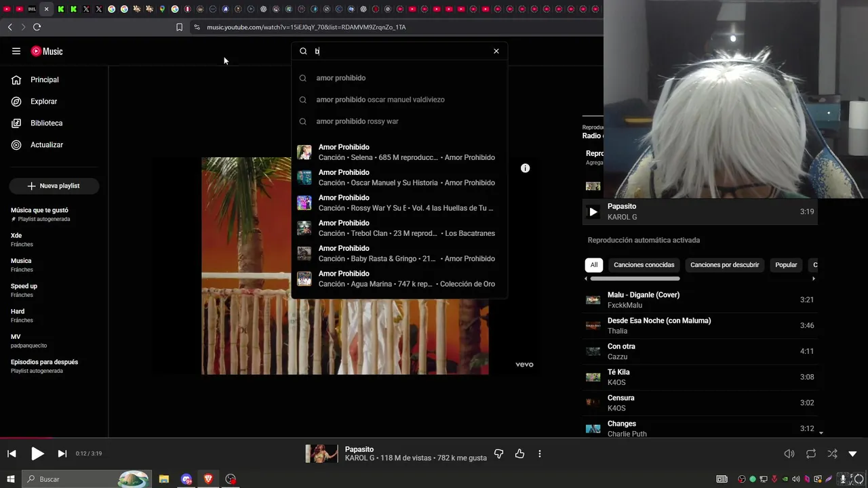This screenshot has width=868, height=488.
Task: Click the main play button
Action: tap(37, 453)
